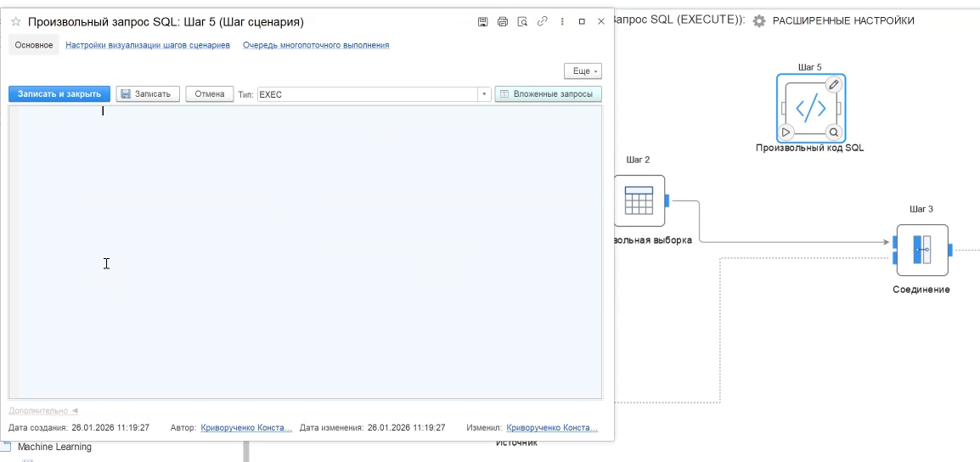Click the Произвольный код SQL label
The width and height of the screenshot is (980, 462).
[810, 149]
